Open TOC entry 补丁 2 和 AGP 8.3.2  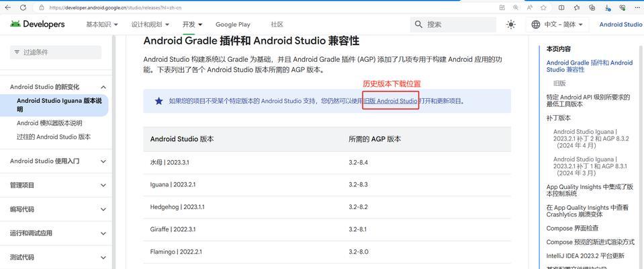click(x=590, y=139)
